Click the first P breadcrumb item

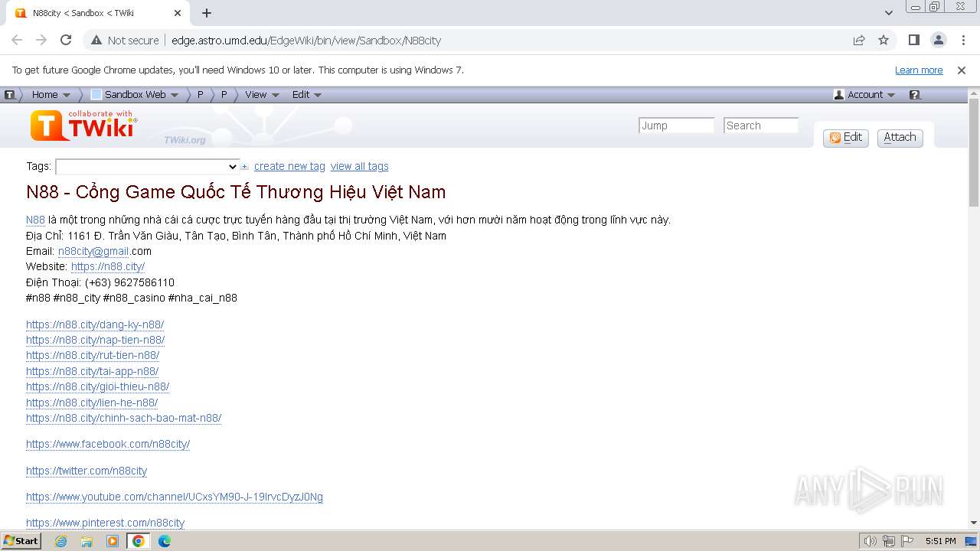201,95
